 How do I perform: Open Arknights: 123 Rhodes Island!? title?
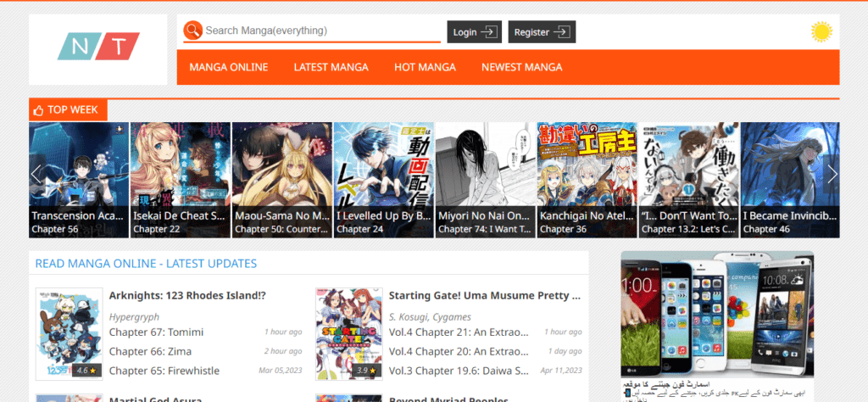click(x=187, y=296)
